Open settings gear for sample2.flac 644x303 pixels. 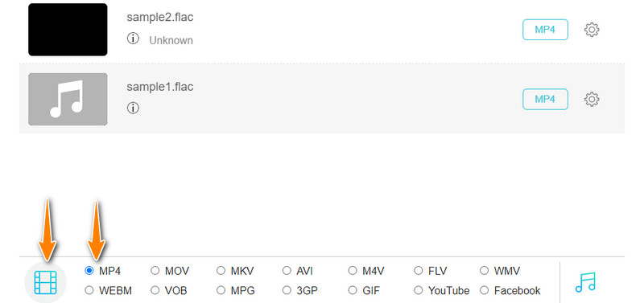[x=592, y=30]
